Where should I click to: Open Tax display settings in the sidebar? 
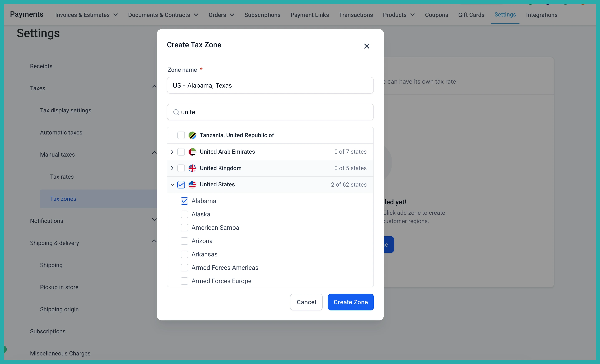[66, 110]
